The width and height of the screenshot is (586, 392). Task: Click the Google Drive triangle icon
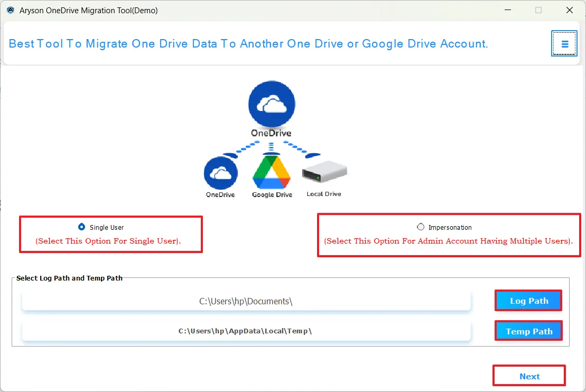272,173
